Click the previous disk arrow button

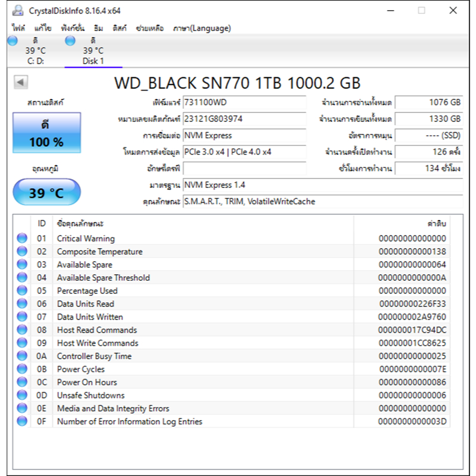21,83
